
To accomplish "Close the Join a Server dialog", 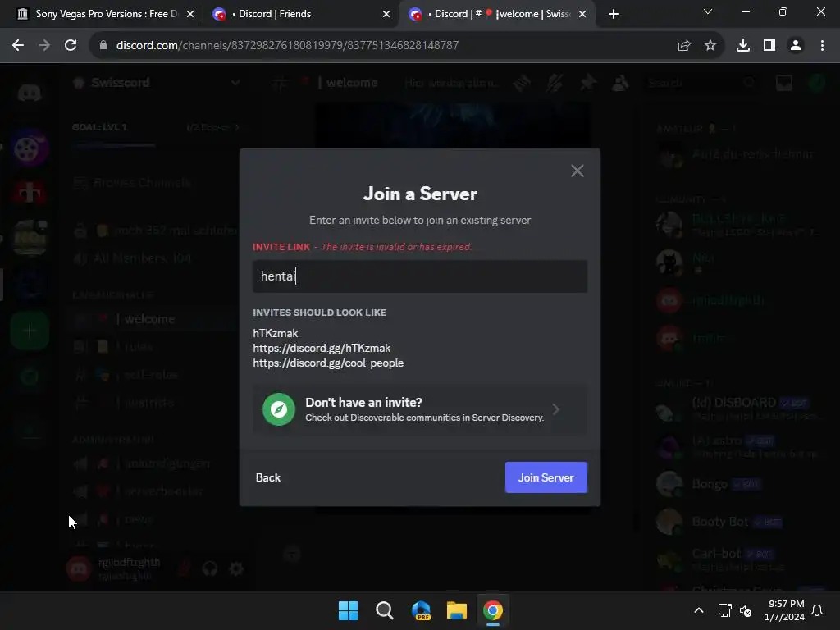I will (577, 171).
